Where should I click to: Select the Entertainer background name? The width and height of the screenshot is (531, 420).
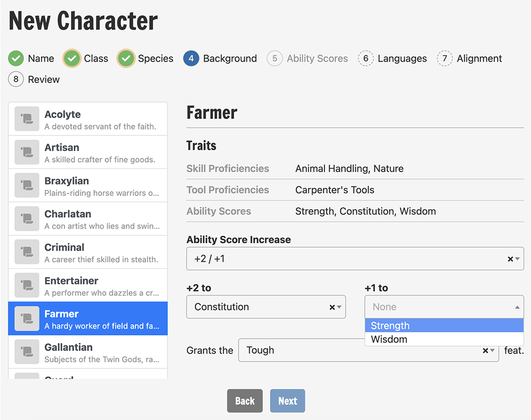tap(72, 280)
